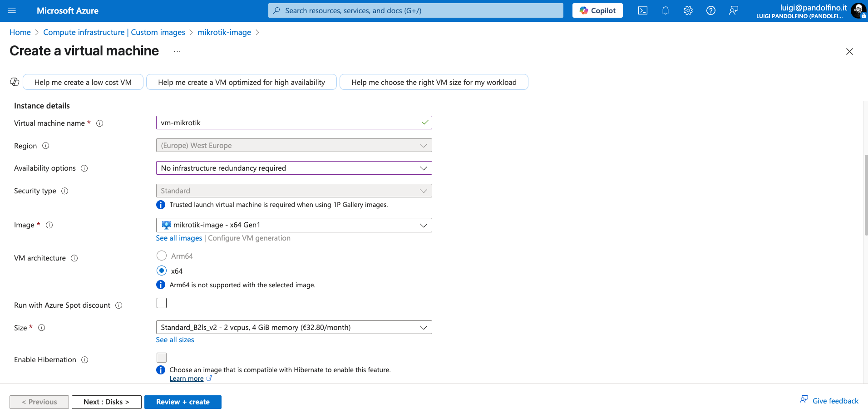Image resolution: width=868 pixels, height=413 pixels.
Task: Expand the Availability options dropdown
Action: (x=293, y=168)
